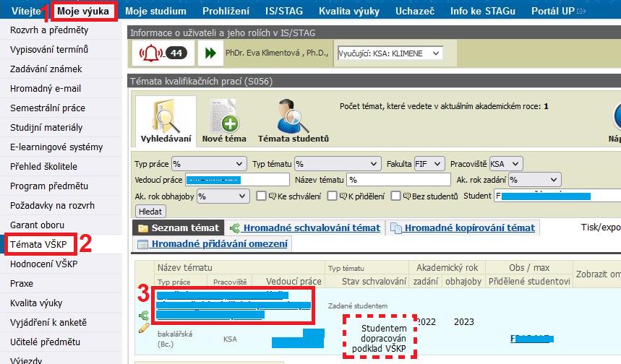Enable the Ke schválení checkbox
621x364 pixels.
[x=261, y=196]
